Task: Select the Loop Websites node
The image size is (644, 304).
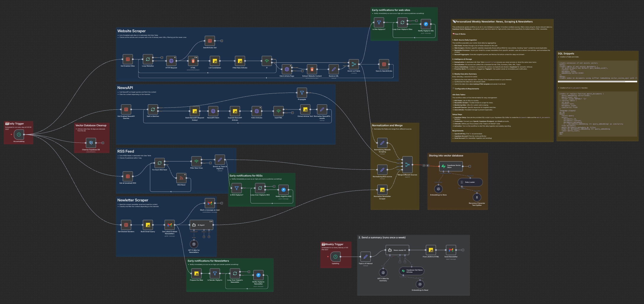Action: coord(148,59)
